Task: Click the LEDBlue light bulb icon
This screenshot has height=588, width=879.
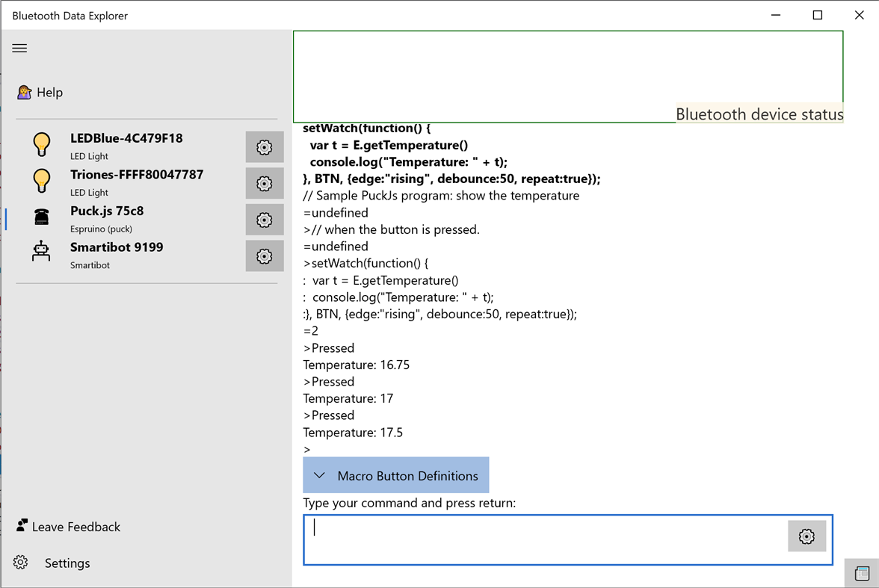Action: (x=41, y=144)
